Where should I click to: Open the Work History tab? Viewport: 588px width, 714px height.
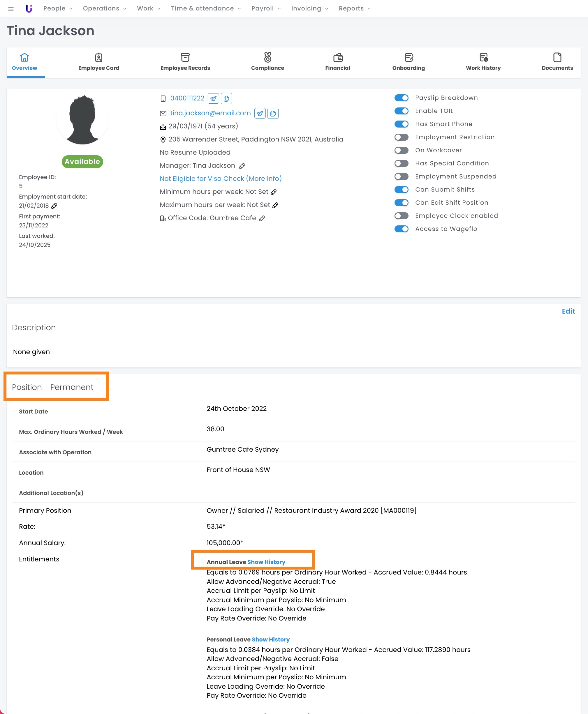coord(483,62)
